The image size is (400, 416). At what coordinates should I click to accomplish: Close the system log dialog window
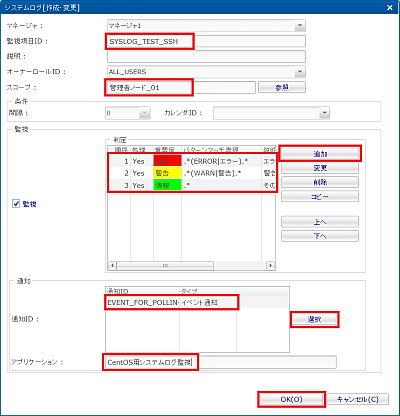[x=389, y=7]
